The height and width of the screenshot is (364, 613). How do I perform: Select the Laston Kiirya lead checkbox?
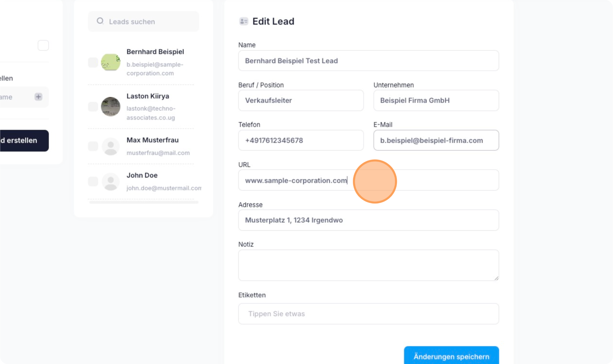(x=93, y=107)
